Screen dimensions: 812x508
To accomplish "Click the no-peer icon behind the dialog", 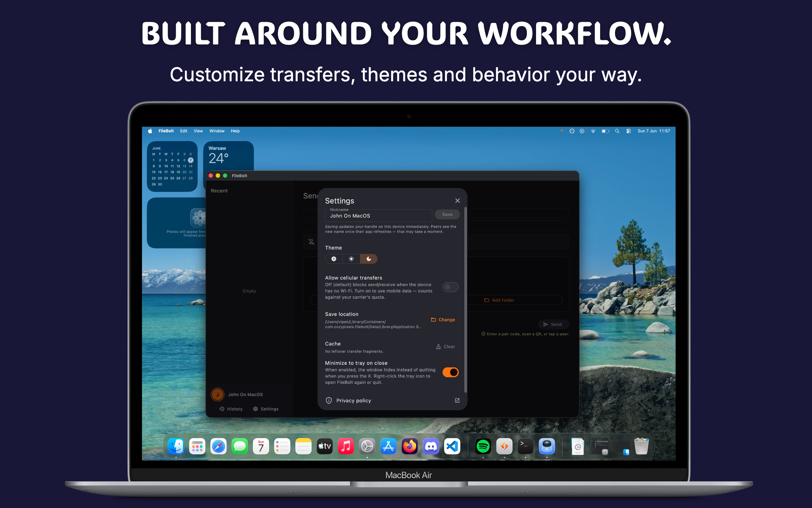I will point(311,242).
